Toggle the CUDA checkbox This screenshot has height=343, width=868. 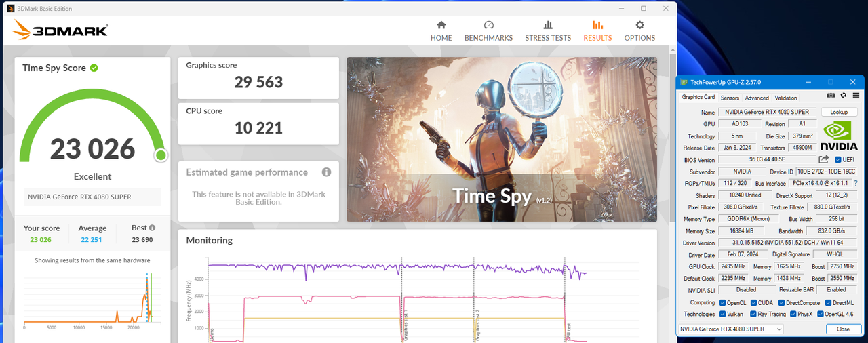pyautogui.click(x=753, y=303)
